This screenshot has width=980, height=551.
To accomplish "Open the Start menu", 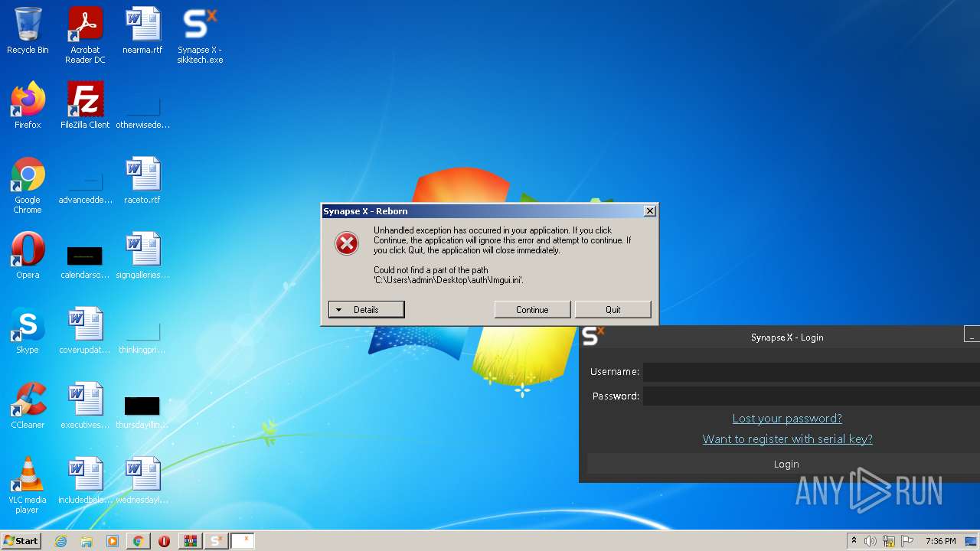I will (x=21, y=541).
